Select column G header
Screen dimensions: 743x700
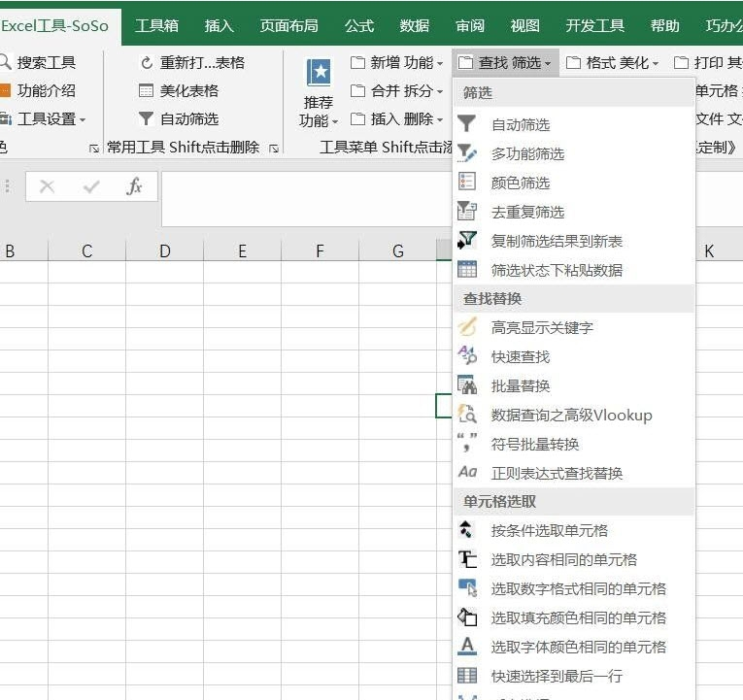(x=397, y=251)
